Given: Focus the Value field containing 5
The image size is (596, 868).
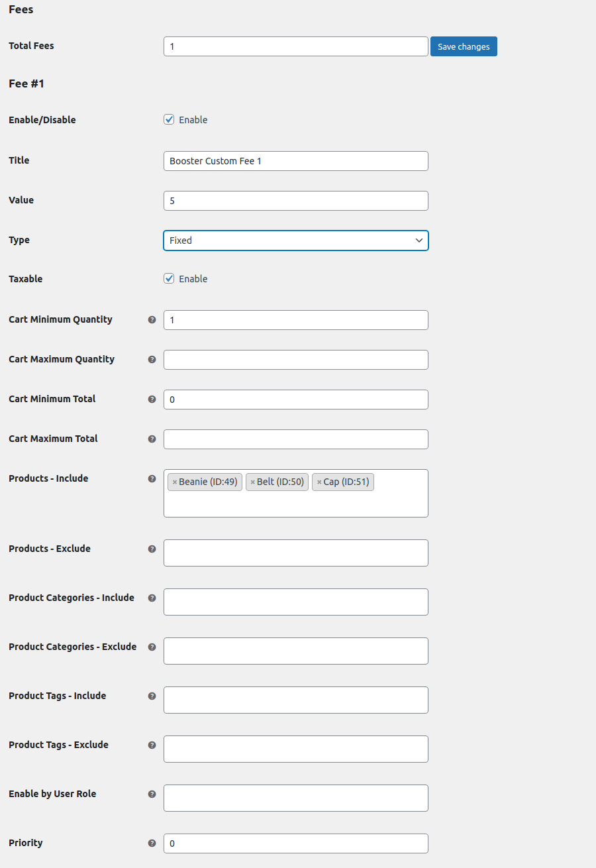Looking at the screenshot, I should [x=296, y=201].
